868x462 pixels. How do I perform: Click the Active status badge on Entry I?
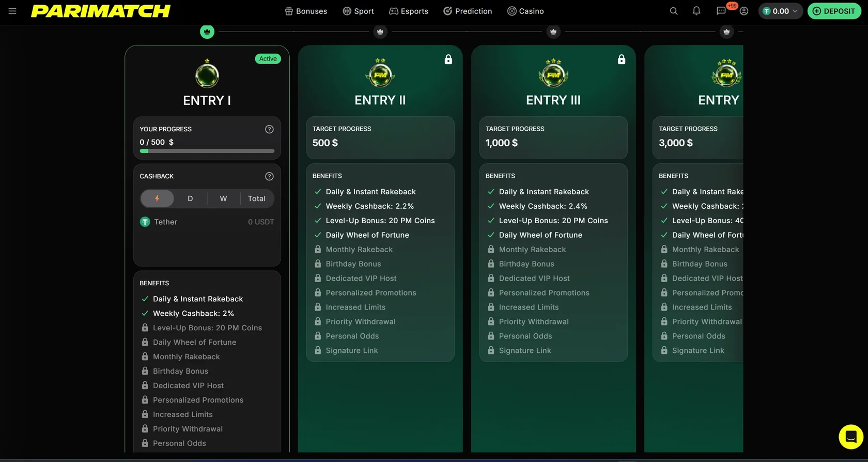point(268,59)
